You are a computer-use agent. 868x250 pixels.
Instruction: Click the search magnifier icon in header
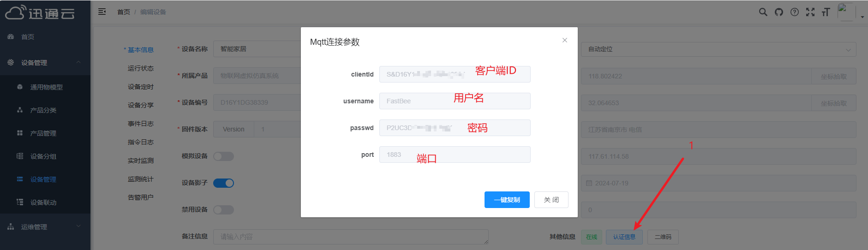[x=763, y=12]
